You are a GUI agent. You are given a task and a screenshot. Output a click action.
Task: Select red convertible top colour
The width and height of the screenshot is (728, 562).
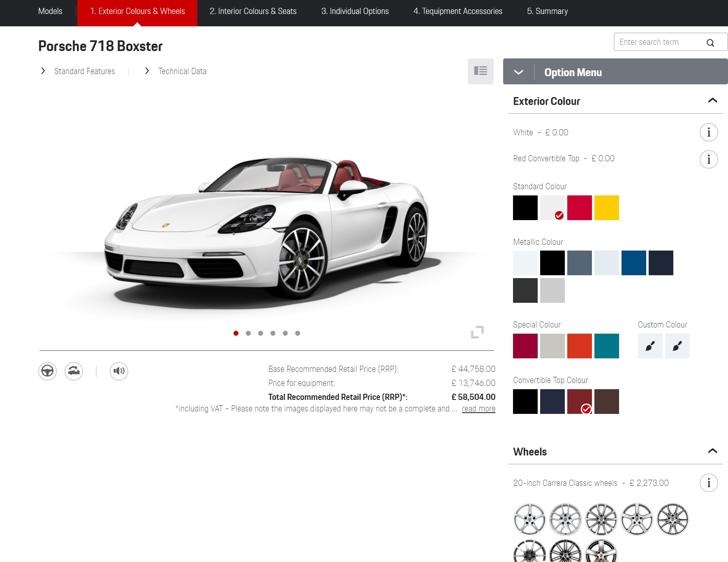(x=580, y=402)
